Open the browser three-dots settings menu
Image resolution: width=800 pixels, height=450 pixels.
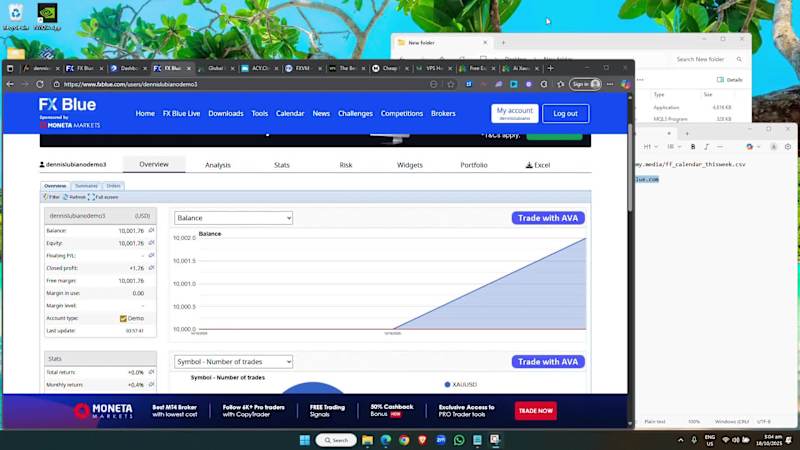[610, 84]
